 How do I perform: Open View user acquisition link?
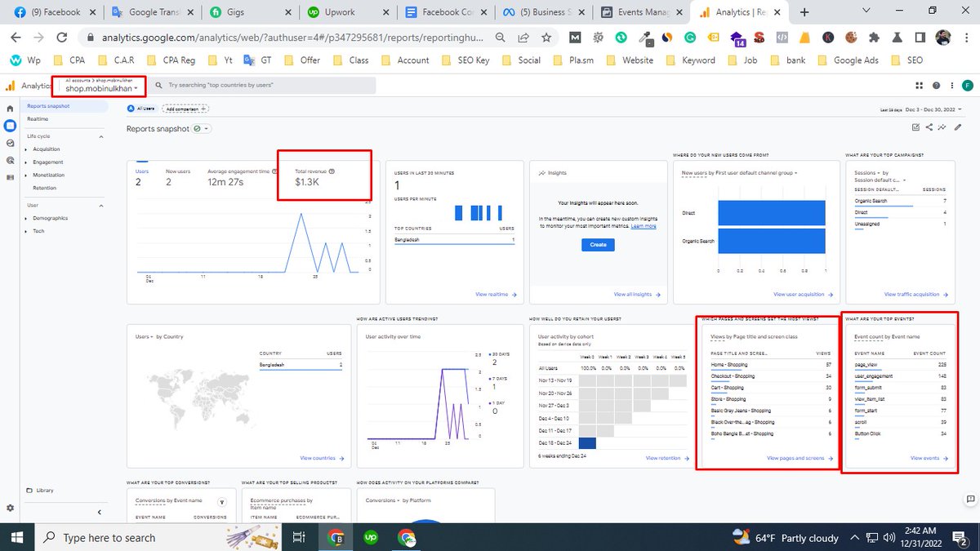coord(804,294)
